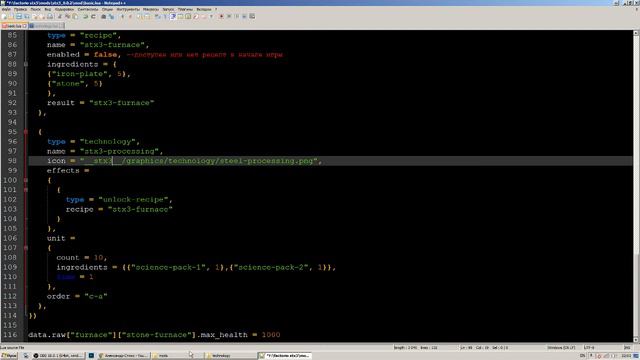640x360 pixels.
Task: Toggle word wrap in the toolbar
Action: click(x=157, y=16)
